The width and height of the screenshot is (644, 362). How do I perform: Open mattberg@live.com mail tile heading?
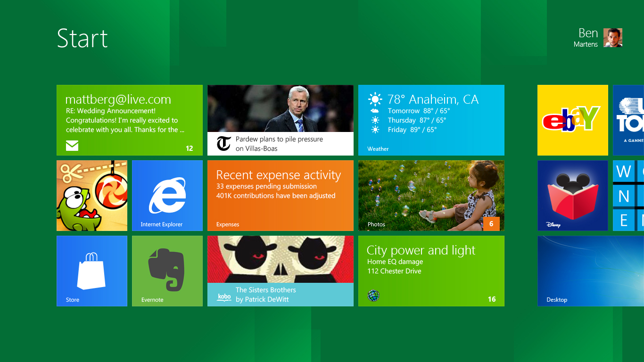(x=118, y=99)
